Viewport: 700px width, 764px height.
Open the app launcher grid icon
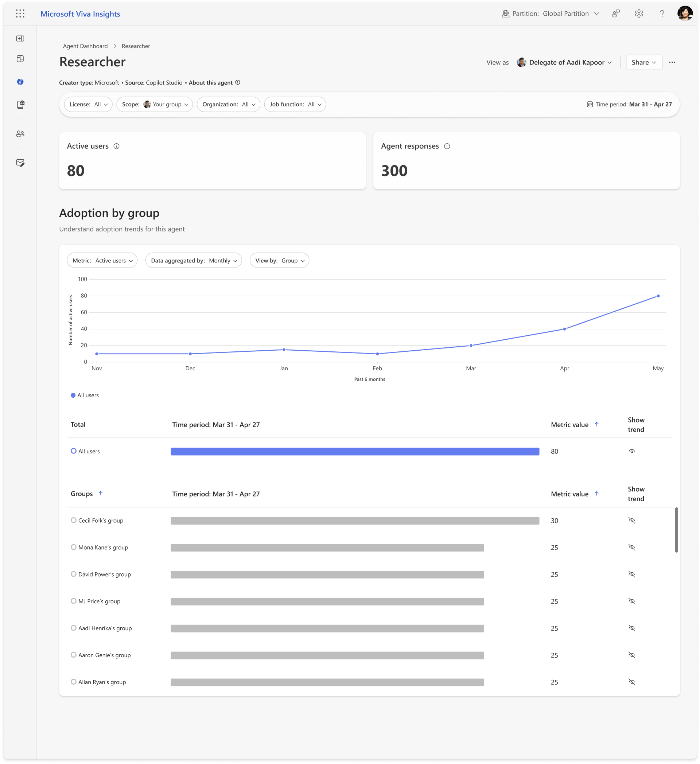20,13
